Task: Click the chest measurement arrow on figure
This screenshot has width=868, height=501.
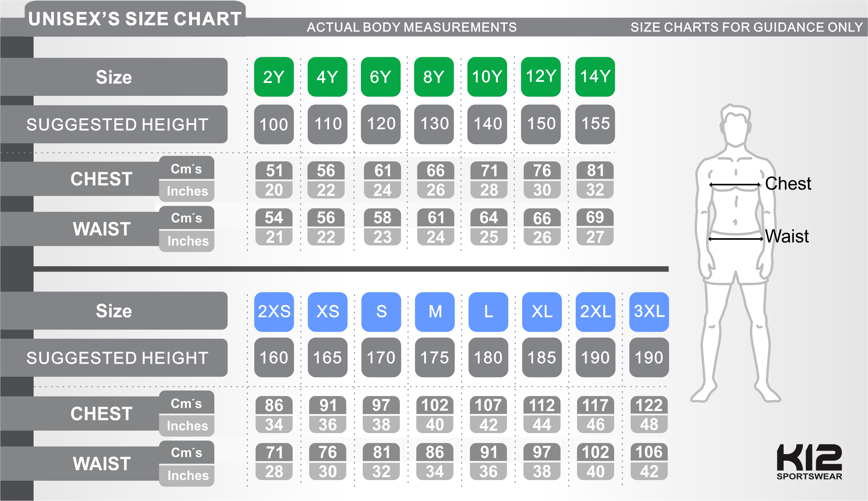Action: (x=735, y=185)
